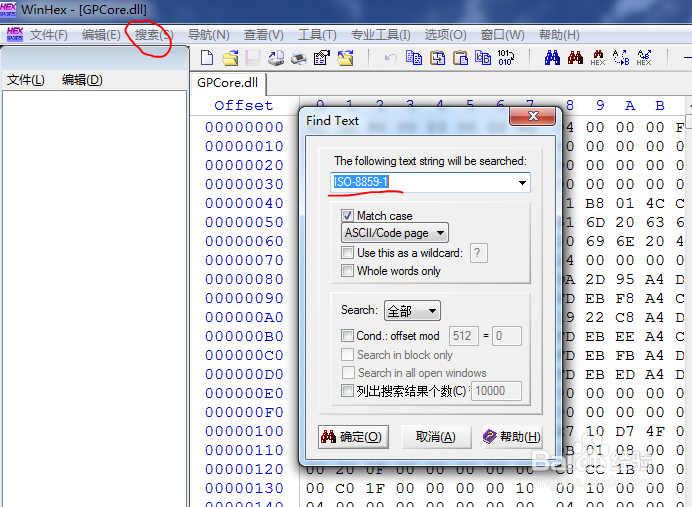
Task: Click the blue binoculars Find Text icon
Action: tap(552, 58)
